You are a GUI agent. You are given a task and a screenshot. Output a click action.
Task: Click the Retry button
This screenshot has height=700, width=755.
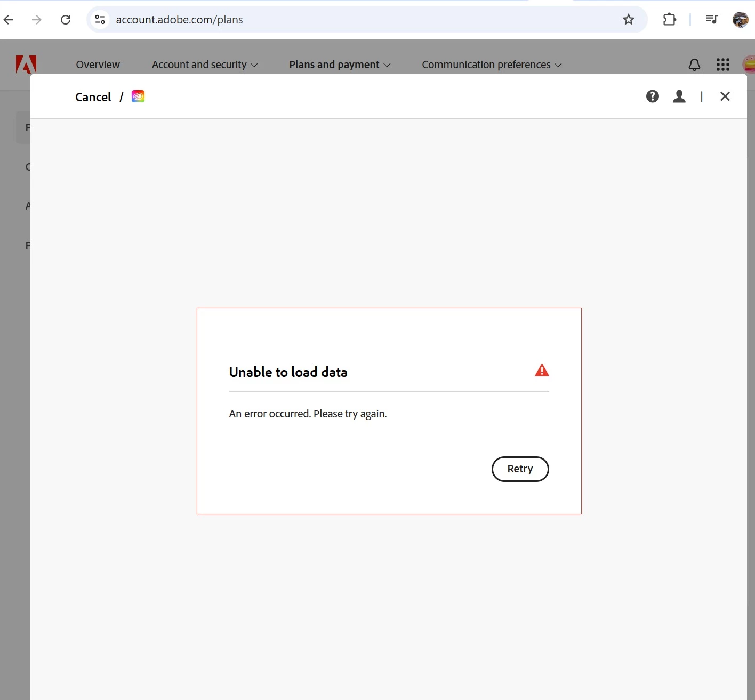[520, 469]
